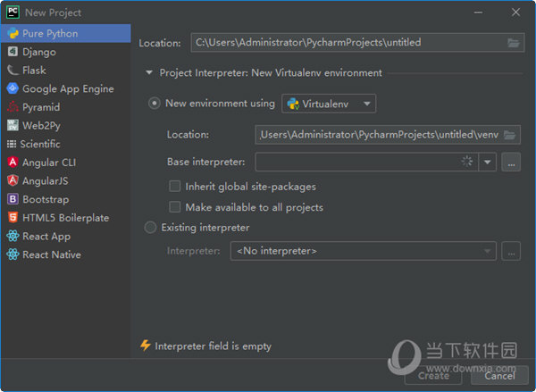This screenshot has height=392, width=536.
Task: Click the Python logo next to Pure Python
Action: pos(13,33)
